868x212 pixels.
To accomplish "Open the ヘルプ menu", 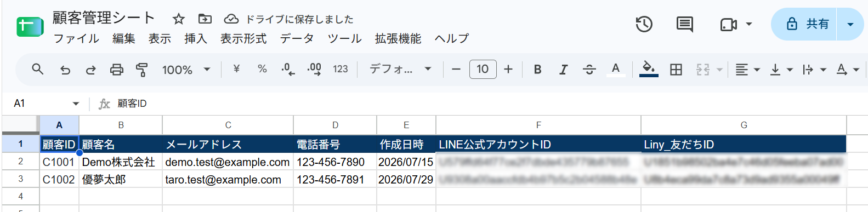I will 452,38.
